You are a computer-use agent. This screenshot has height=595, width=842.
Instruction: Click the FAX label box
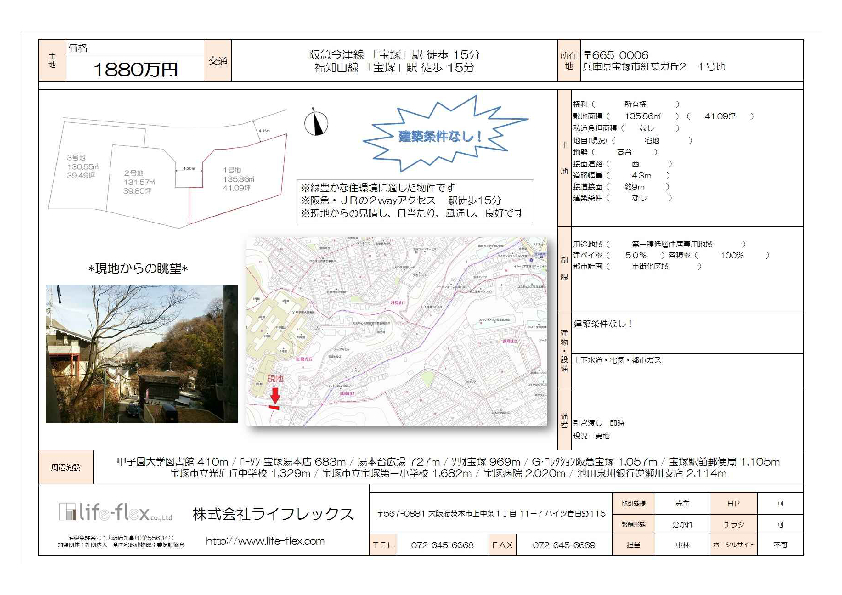point(502,546)
